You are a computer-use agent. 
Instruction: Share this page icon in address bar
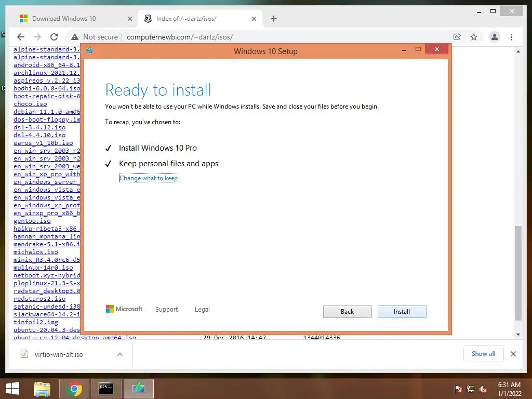tap(457, 37)
